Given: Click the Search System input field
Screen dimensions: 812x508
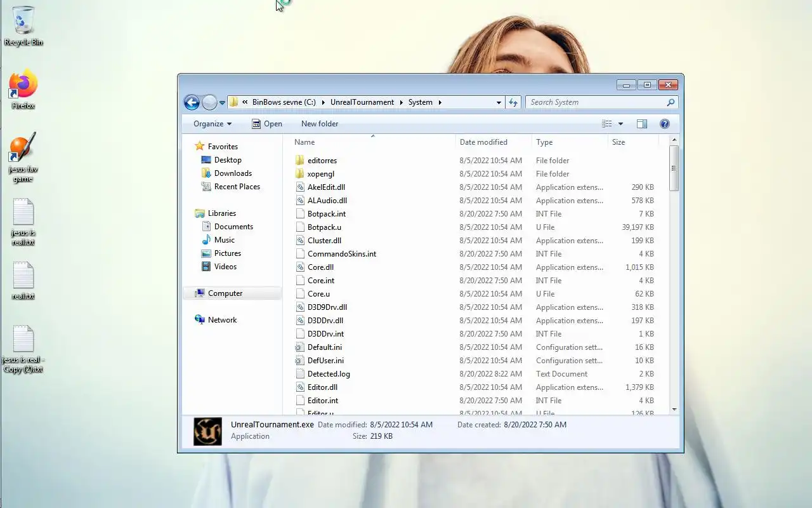Looking at the screenshot, I should pos(596,102).
